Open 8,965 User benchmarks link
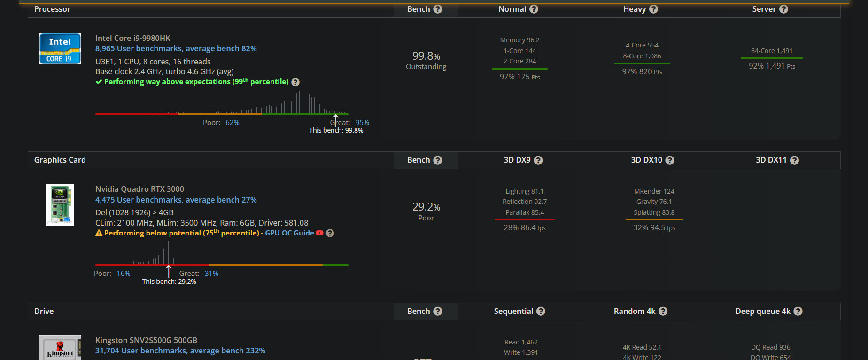Viewport: 868px width, 360px height. [176, 48]
